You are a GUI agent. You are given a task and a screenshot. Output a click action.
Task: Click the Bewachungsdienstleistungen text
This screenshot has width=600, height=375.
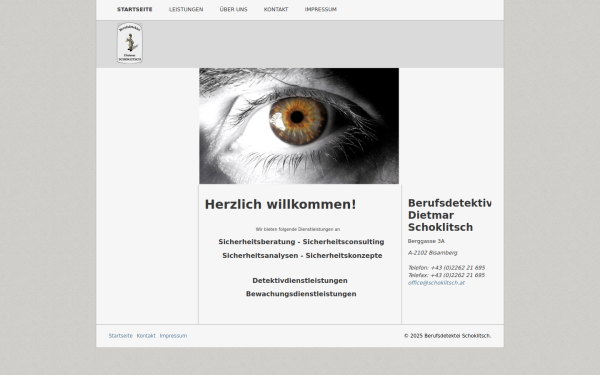click(x=301, y=294)
